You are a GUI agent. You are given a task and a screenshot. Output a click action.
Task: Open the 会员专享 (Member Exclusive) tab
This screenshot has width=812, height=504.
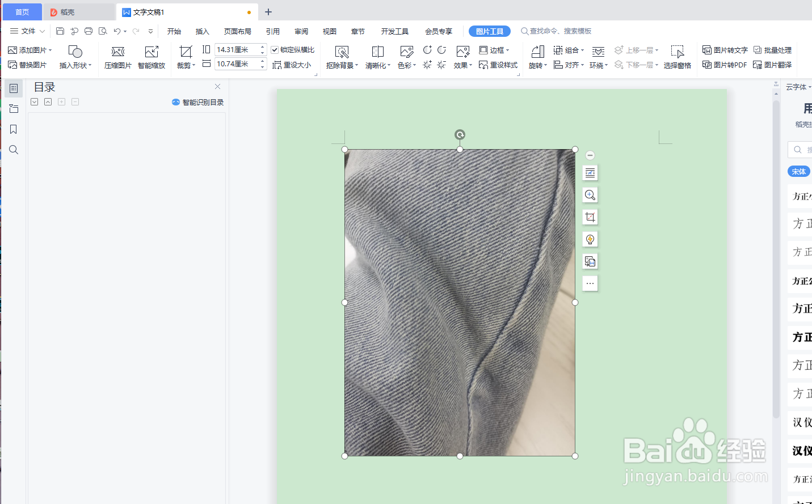[439, 31]
